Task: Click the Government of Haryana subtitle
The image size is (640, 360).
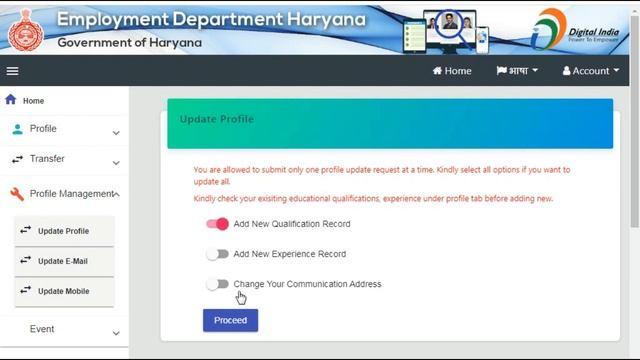Action: pyautogui.click(x=129, y=42)
